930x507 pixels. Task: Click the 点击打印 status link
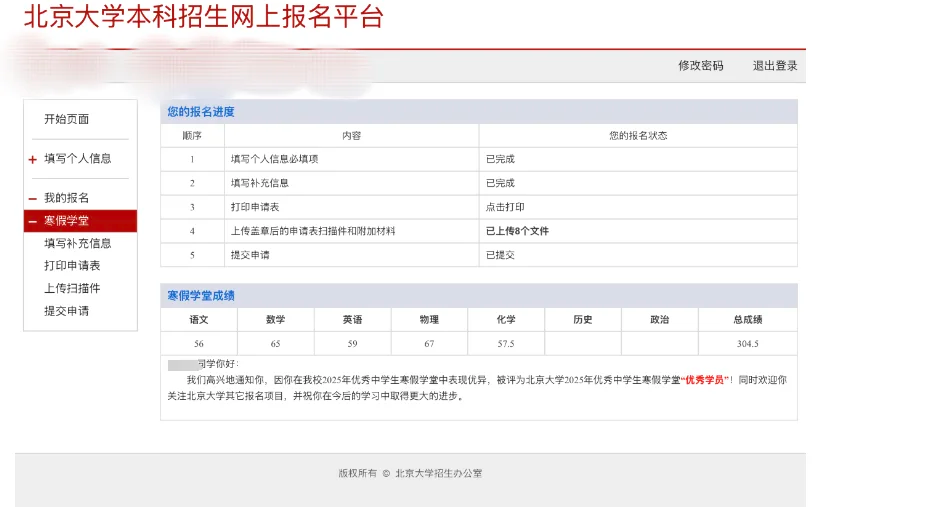505,207
